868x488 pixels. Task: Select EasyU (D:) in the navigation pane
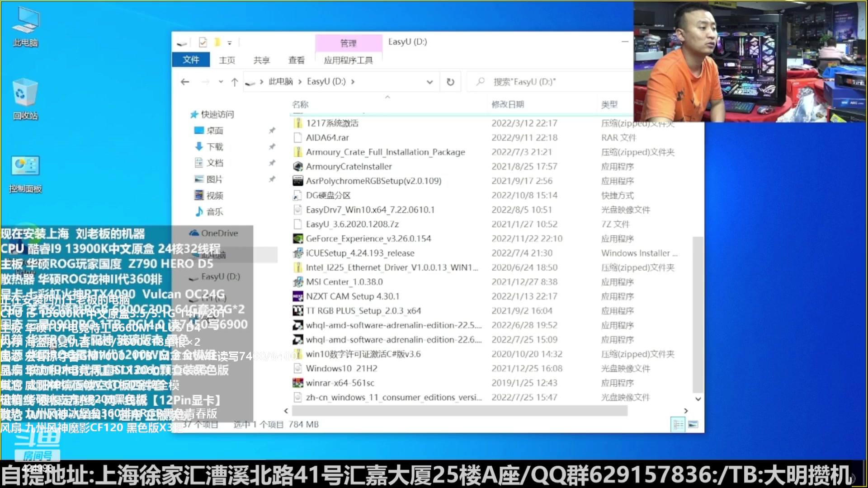coord(214,277)
